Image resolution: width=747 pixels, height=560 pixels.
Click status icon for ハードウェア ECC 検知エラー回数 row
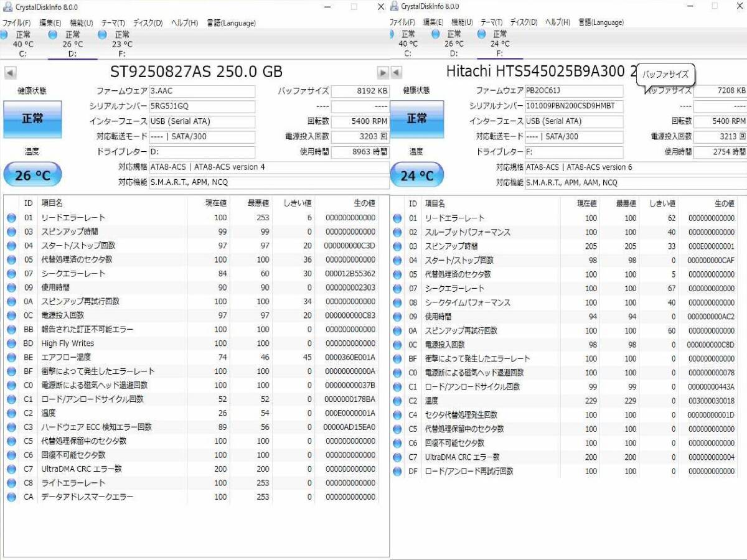[x=11, y=427]
